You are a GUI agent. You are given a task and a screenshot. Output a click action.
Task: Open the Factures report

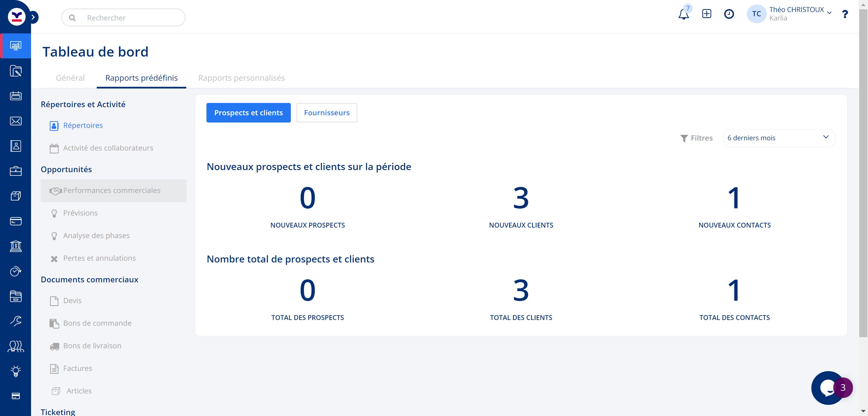tap(77, 368)
